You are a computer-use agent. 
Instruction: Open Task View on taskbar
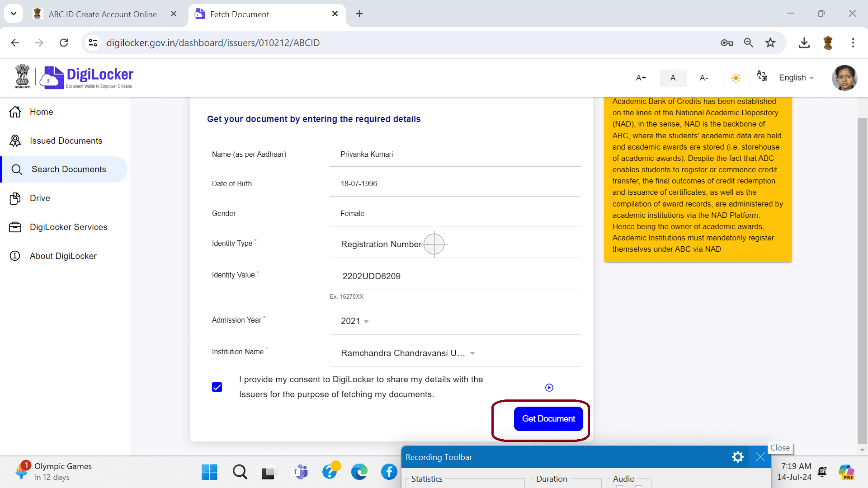269,472
